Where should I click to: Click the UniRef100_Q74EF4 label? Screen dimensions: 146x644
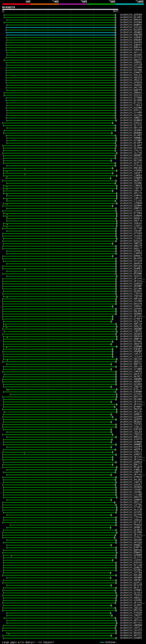pos(131,319)
